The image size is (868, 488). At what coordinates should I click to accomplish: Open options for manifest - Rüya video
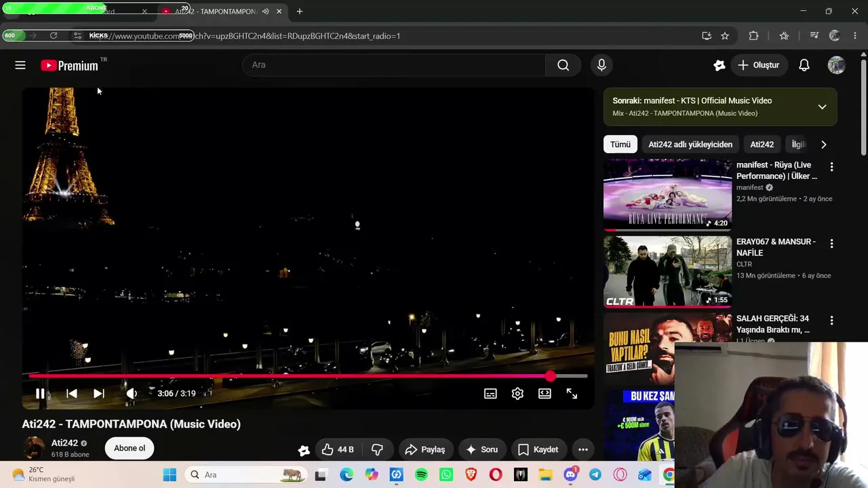click(831, 167)
